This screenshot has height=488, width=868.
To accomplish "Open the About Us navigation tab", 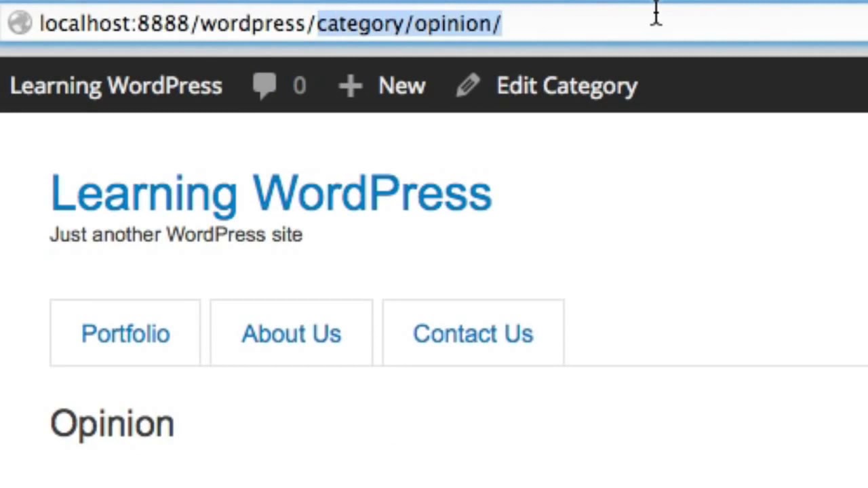I will pos(292,333).
